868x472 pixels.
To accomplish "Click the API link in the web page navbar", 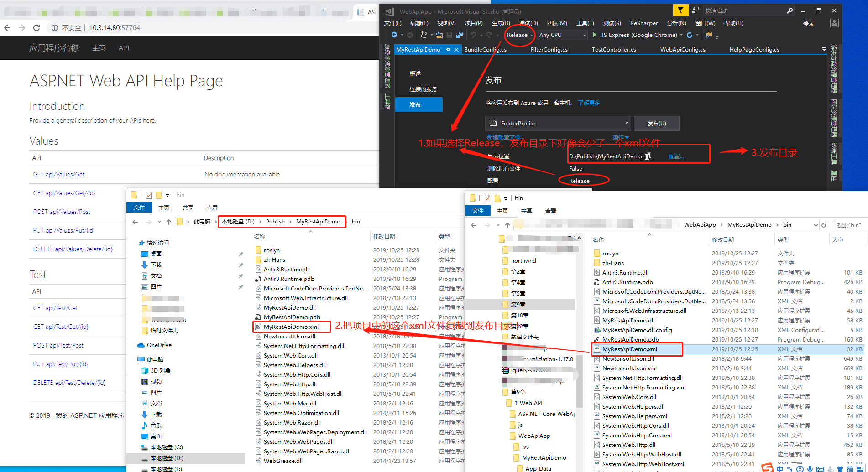I will 124,48.
